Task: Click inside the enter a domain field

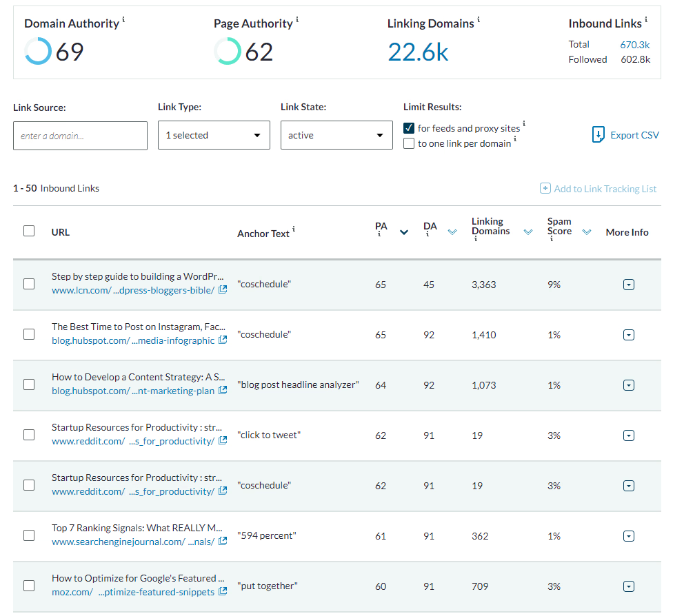Action: [x=80, y=135]
